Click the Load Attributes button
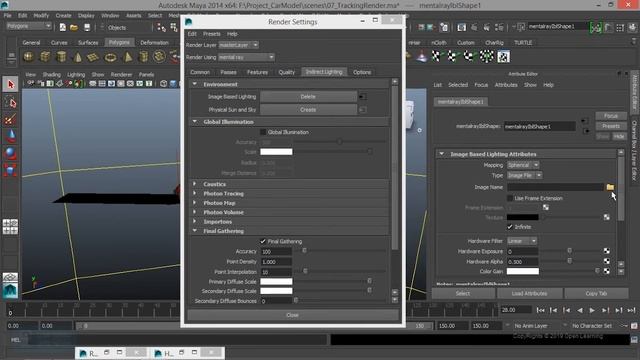 click(529, 293)
